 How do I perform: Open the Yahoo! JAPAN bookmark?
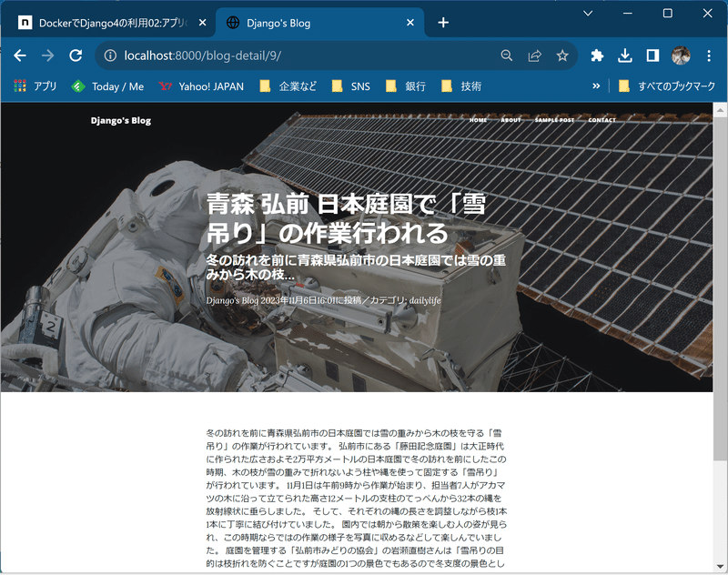pos(201,86)
